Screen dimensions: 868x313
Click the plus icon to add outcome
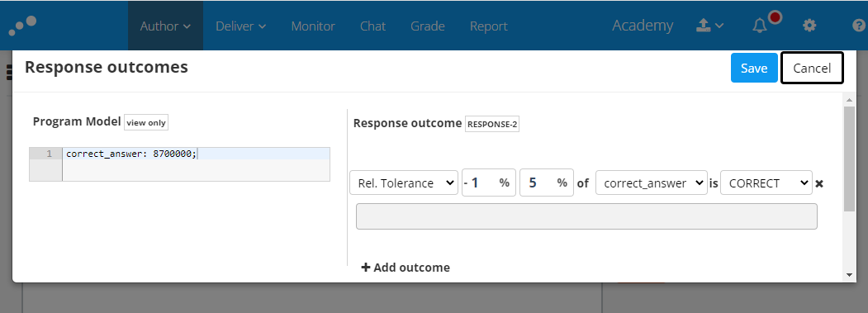point(365,268)
